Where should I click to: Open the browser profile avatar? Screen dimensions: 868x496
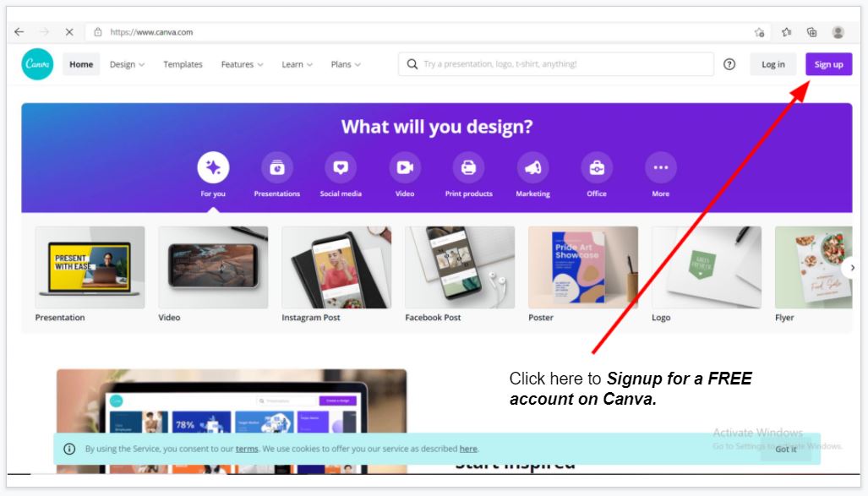click(838, 32)
